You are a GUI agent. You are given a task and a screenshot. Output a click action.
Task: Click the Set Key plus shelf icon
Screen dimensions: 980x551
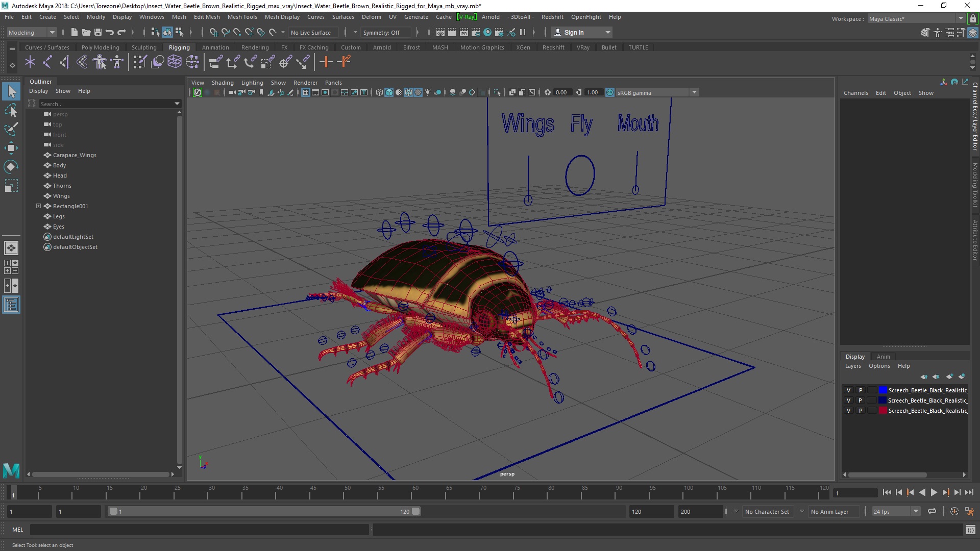(326, 62)
